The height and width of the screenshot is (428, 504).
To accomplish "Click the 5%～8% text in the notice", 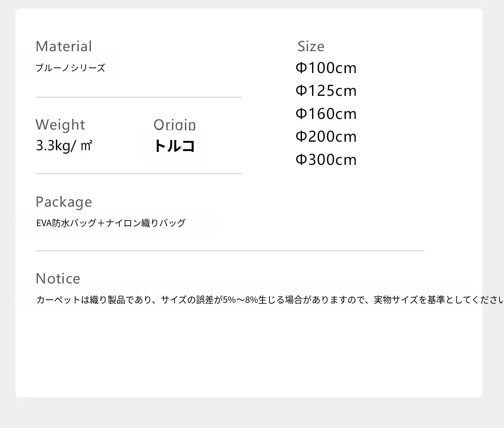I will (x=240, y=300).
